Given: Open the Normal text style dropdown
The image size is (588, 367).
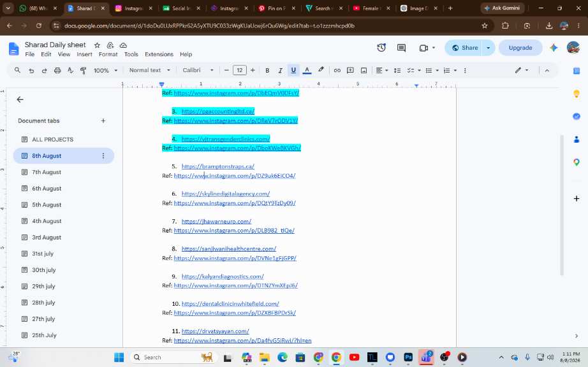Looking at the screenshot, I should [x=150, y=70].
